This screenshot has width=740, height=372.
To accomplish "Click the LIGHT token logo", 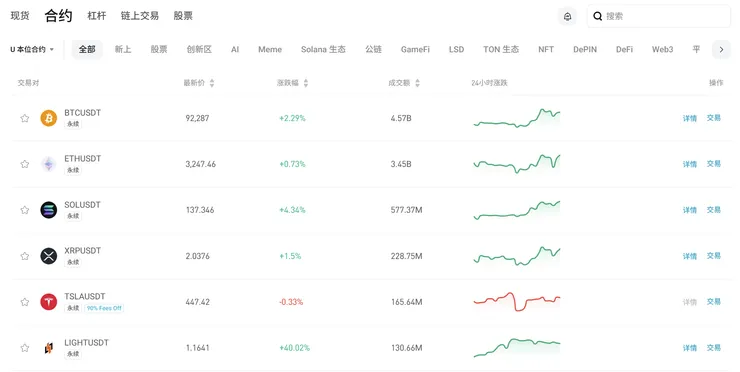I will (49, 348).
